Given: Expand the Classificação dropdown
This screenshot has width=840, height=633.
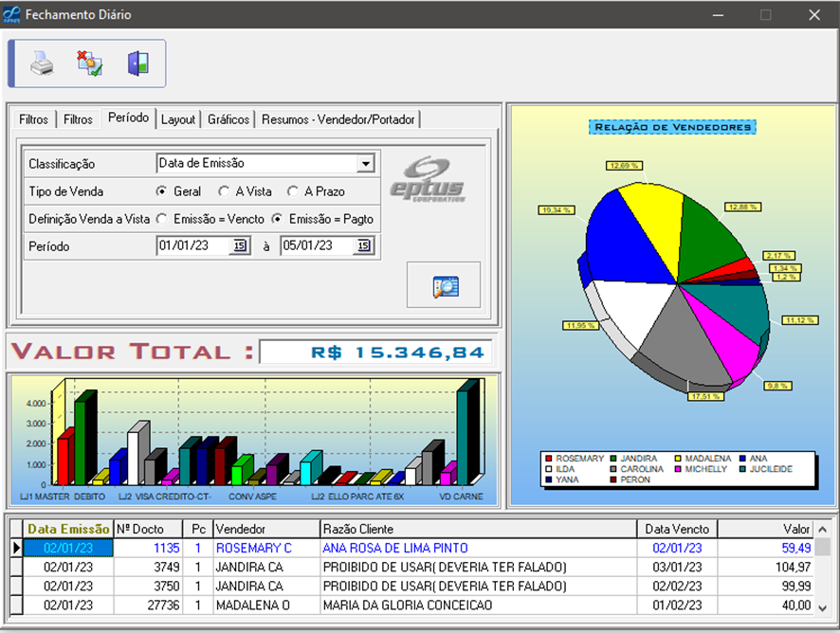Looking at the screenshot, I should click(x=365, y=164).
